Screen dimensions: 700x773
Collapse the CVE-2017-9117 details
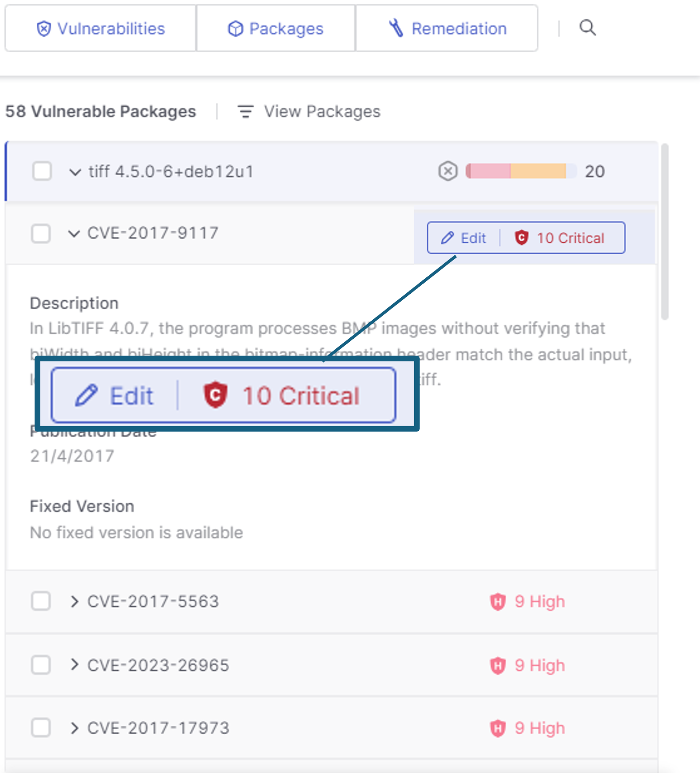(74, 234)
